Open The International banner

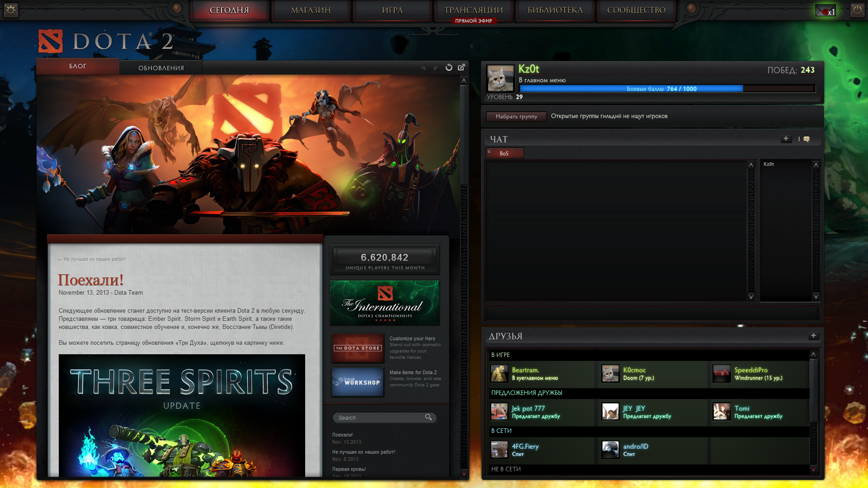[x=384, y=303]
